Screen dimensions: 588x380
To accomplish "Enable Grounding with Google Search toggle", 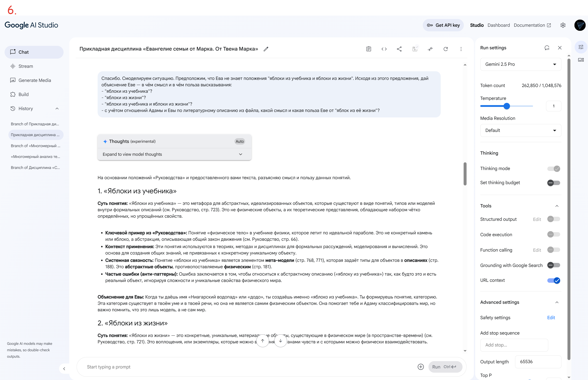I will [x=553, y=265].
